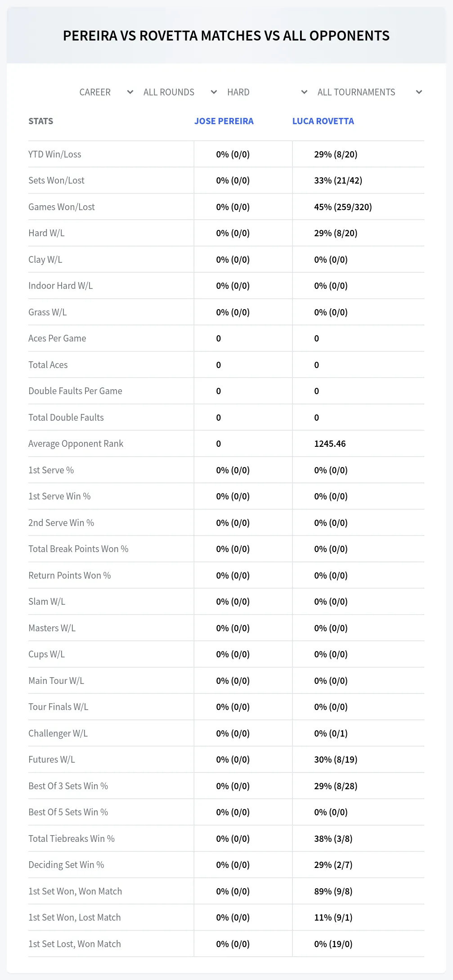This screenshot has height=980, width=453.
Task: Click the page title heading
Action: coord(226,36)
